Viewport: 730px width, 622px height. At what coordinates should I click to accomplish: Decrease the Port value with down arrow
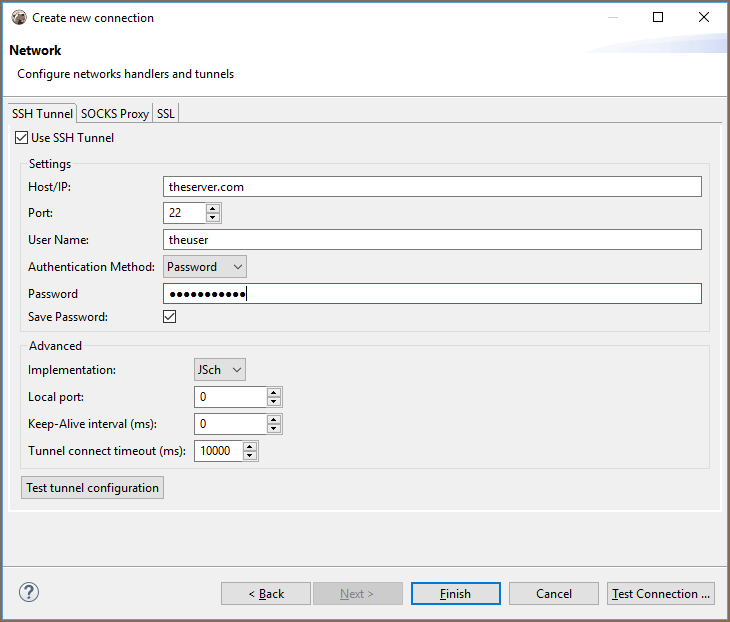coord(213,217)
